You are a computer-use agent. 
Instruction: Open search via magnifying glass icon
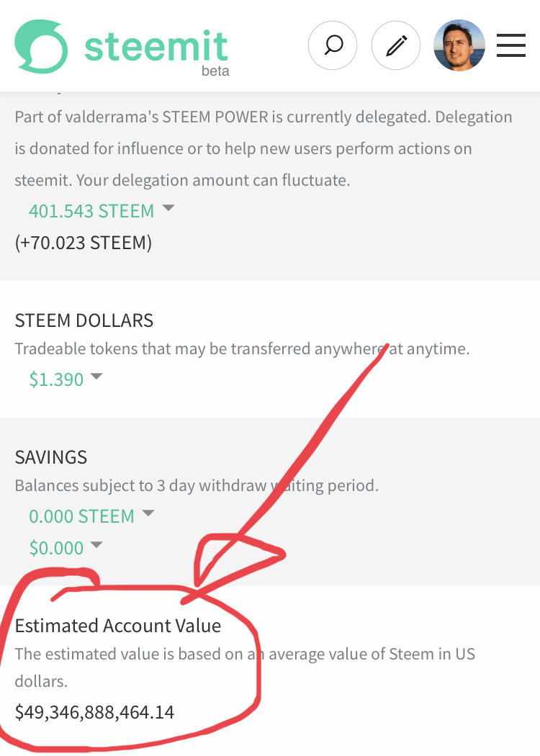tap(333, 46)
